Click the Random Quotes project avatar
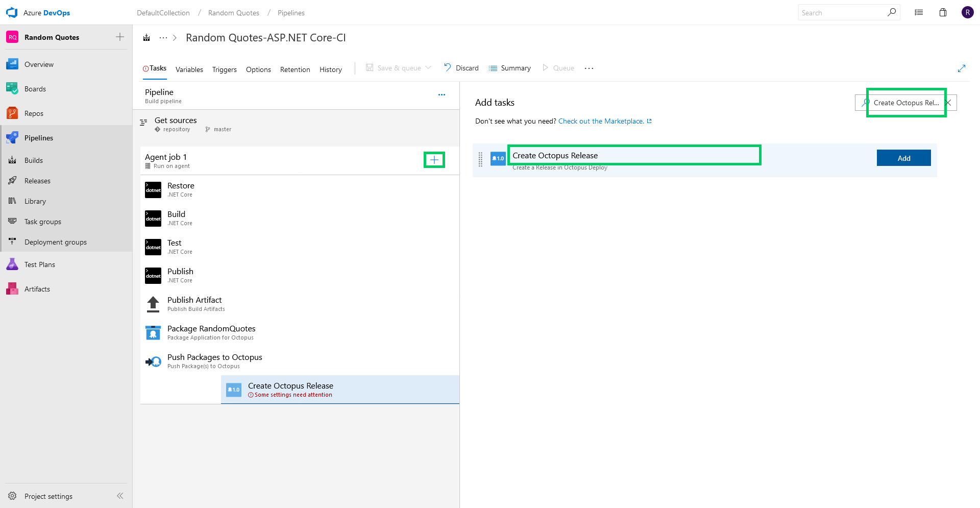This screenshot has width=980, height=508. 12,37
